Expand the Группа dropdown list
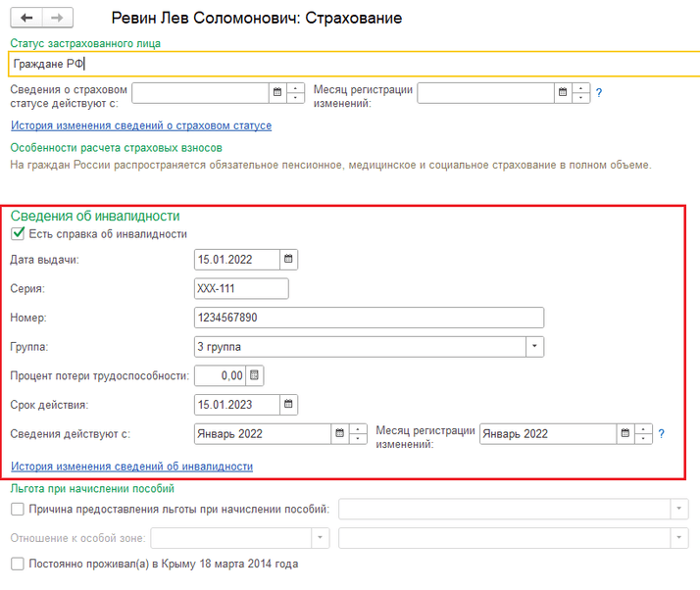 point(534,346)
